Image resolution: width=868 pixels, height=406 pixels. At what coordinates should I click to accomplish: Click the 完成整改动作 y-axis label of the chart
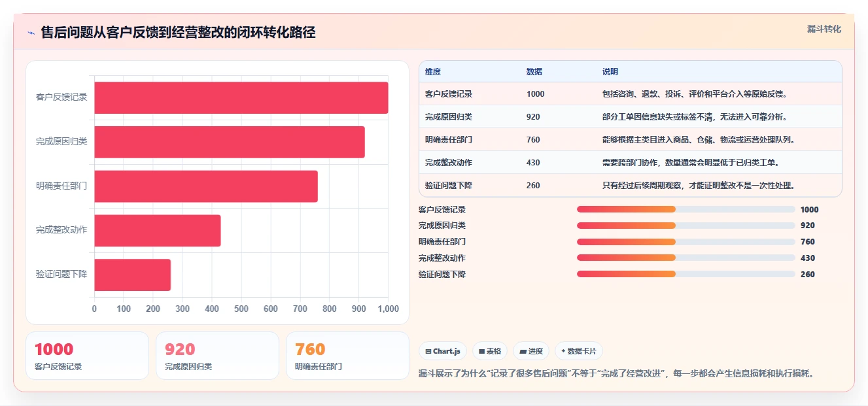61,231
